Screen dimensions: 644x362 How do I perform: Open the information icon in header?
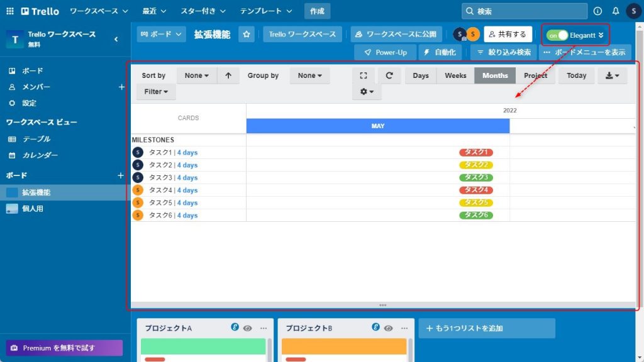click(x=597, y=11)
